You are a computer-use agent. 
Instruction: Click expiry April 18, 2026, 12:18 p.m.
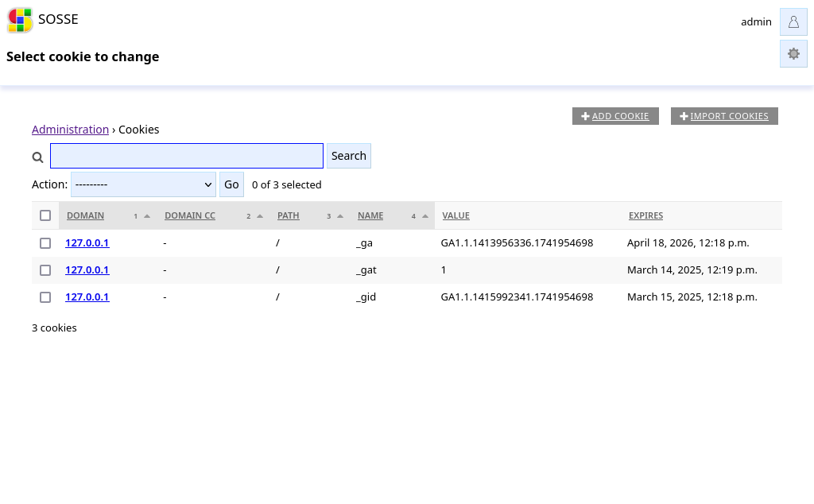tap(688, 243)
